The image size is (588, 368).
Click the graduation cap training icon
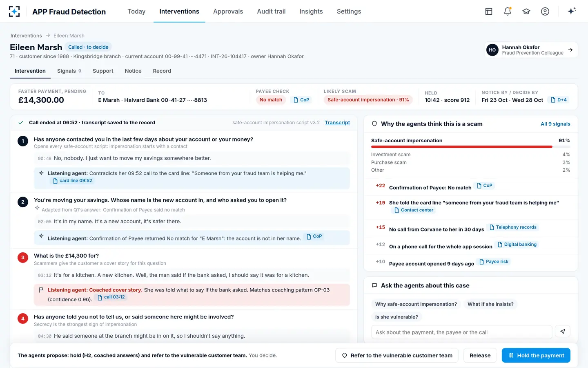(x=526, y=11)
